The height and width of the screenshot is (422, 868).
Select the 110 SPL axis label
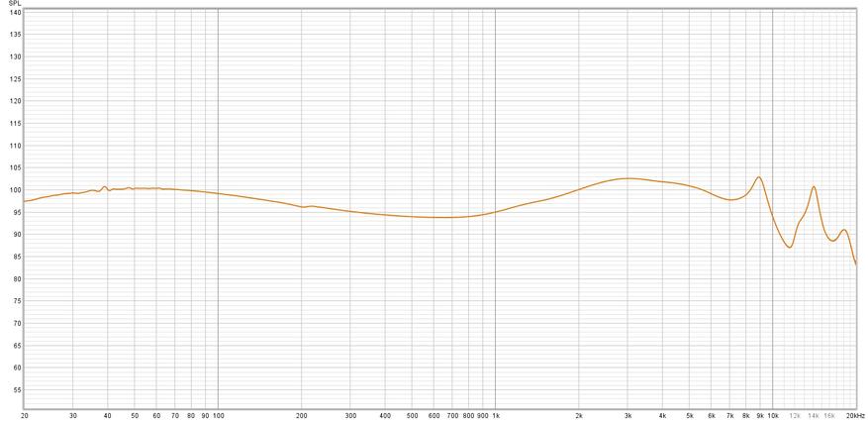[15, 146]
